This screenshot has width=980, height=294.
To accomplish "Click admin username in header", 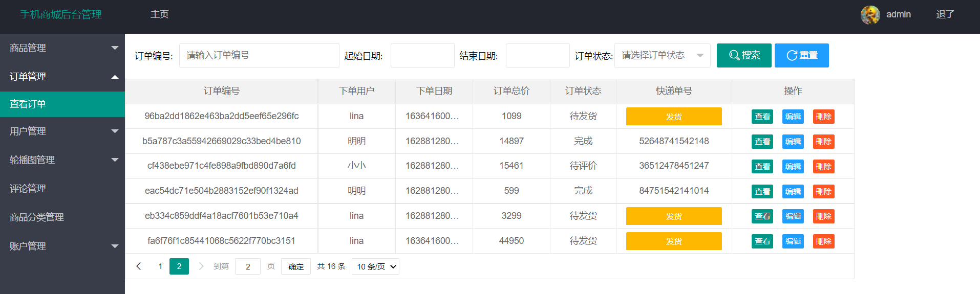I will click(x=899, y=14).
